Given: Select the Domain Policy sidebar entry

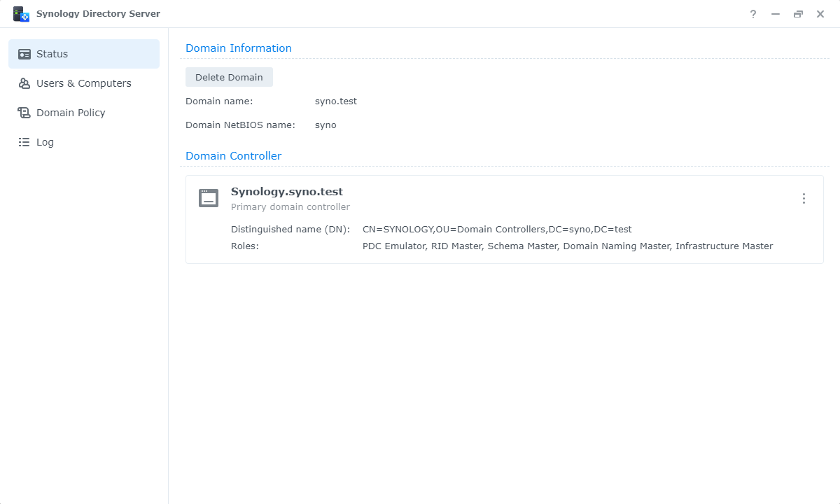Looking at the screenshot, I should click(70, 113).
